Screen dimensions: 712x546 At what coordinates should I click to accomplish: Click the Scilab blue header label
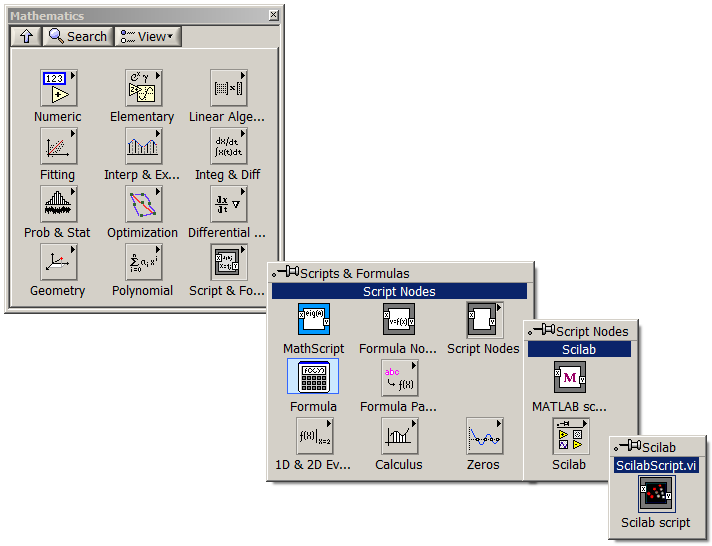[579, 349]
